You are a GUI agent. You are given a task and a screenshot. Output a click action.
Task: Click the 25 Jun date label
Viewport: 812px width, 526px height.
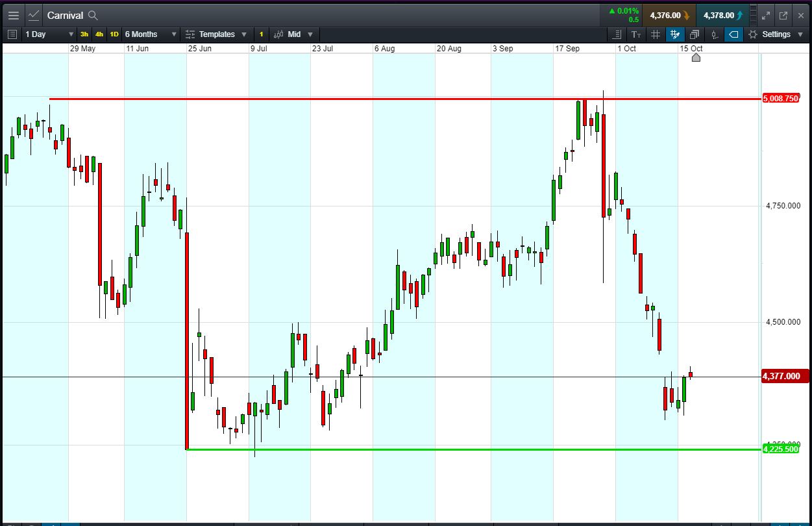[199, 49]
